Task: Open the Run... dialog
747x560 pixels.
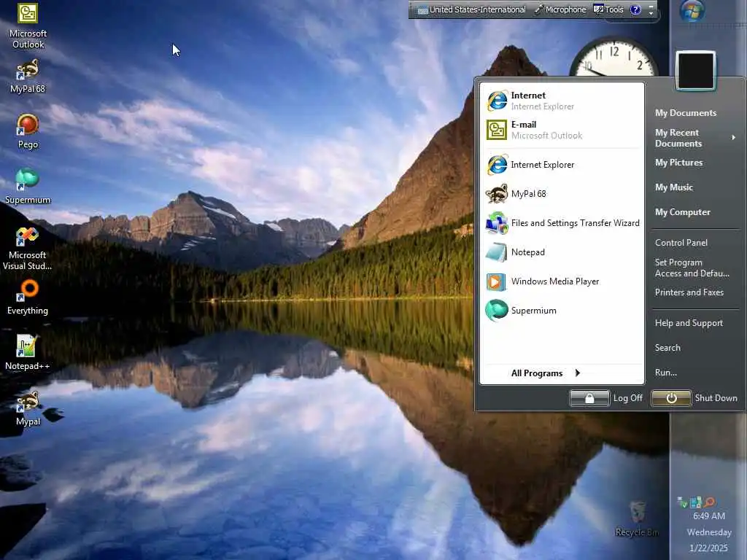Action: 665,373
